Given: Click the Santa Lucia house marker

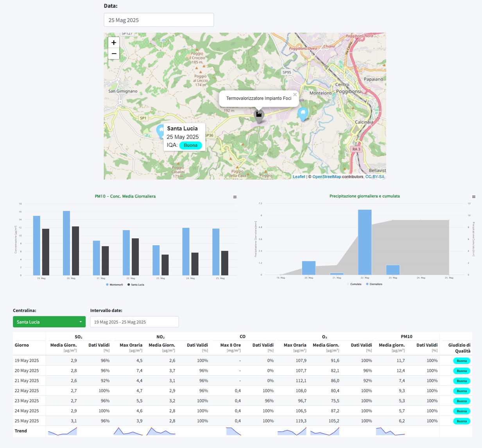Looking at the screenshot, I should point(160,131).
